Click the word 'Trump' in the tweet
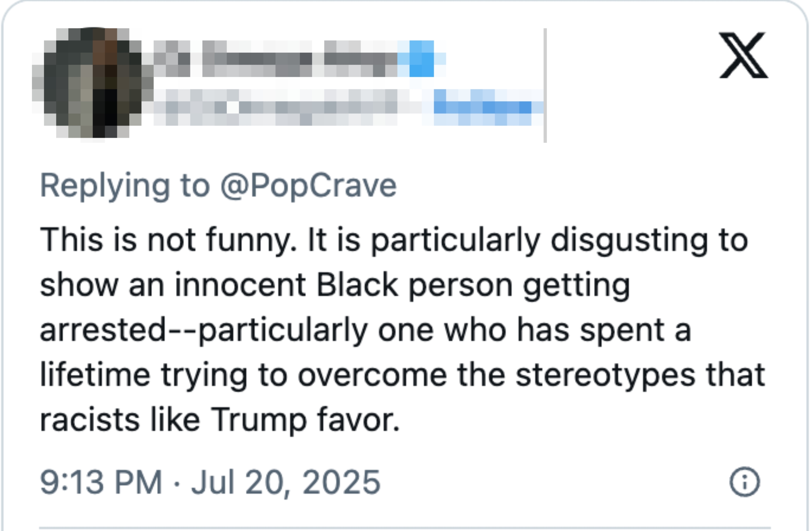Image resolution: width=812 pixels, height=531 pixels. (x=259, y=420)
